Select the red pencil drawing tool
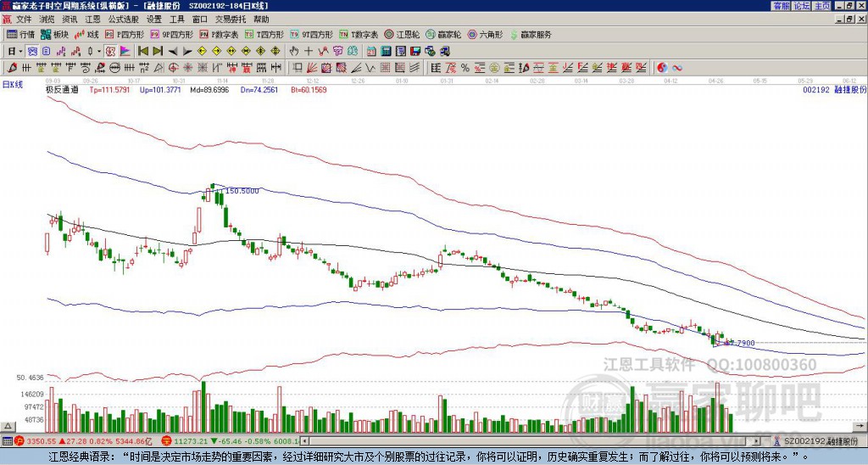868x465 pixels. point(12,68)
